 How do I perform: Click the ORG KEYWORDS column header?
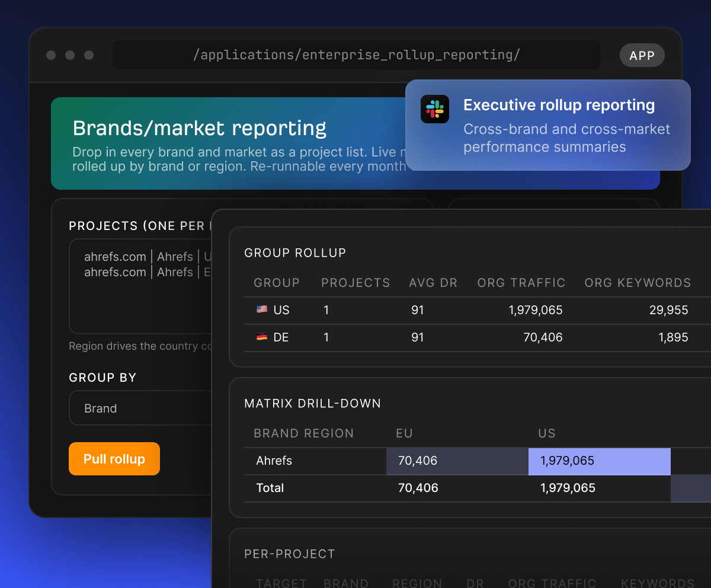pos(638,283)
